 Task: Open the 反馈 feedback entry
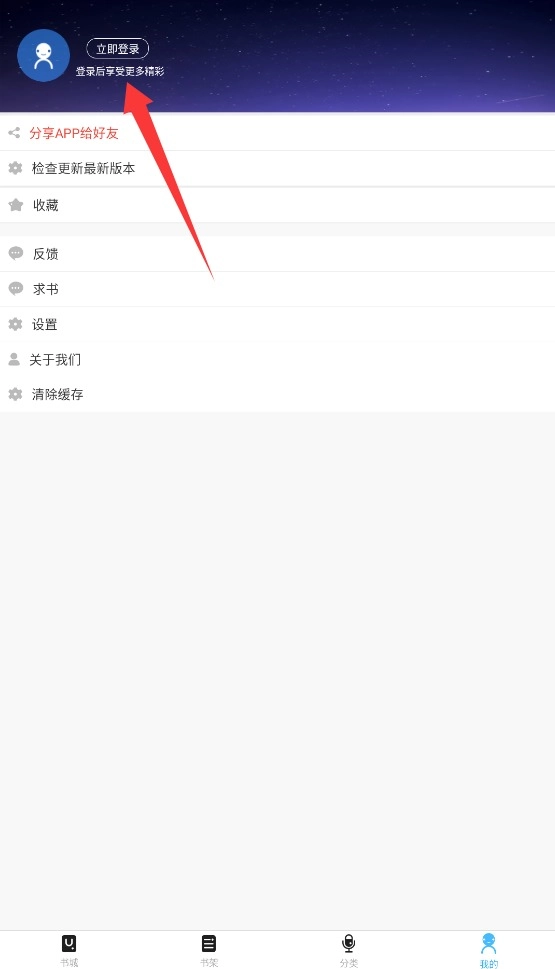(x=278, y=253)
